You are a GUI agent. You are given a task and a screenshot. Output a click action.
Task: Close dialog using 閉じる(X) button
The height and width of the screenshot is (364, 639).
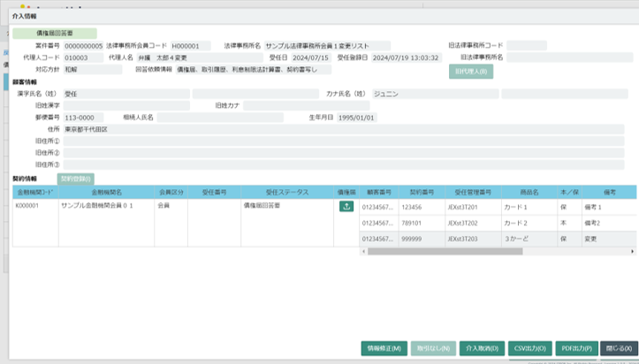[x=618, y=348]
